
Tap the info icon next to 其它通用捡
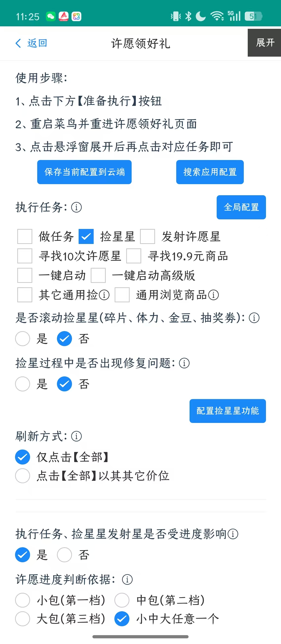coord(104,295)
